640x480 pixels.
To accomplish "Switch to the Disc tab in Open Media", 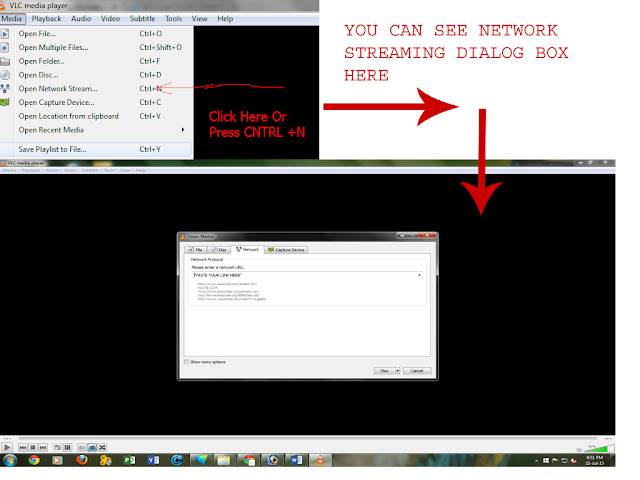I will (x=219, y=250).
